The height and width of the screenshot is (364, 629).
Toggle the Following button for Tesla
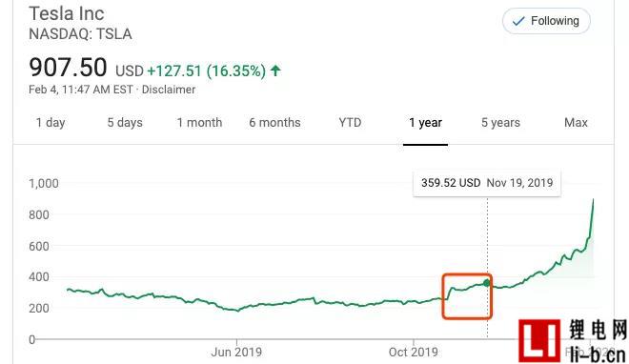pos(546,21)
